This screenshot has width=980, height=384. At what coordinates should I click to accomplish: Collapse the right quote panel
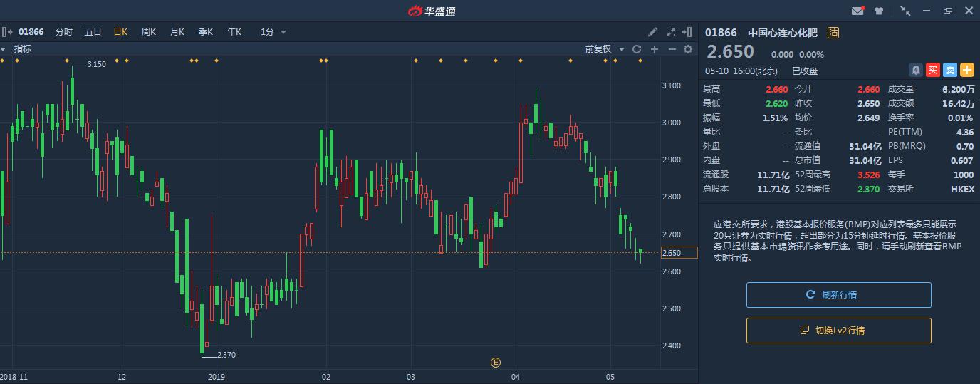687,32
